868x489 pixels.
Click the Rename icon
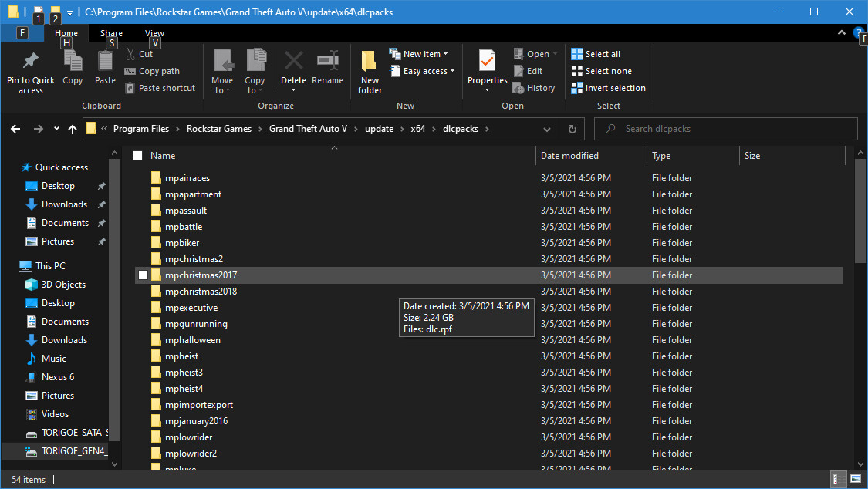pyautogui.click(x=327, y=60)
